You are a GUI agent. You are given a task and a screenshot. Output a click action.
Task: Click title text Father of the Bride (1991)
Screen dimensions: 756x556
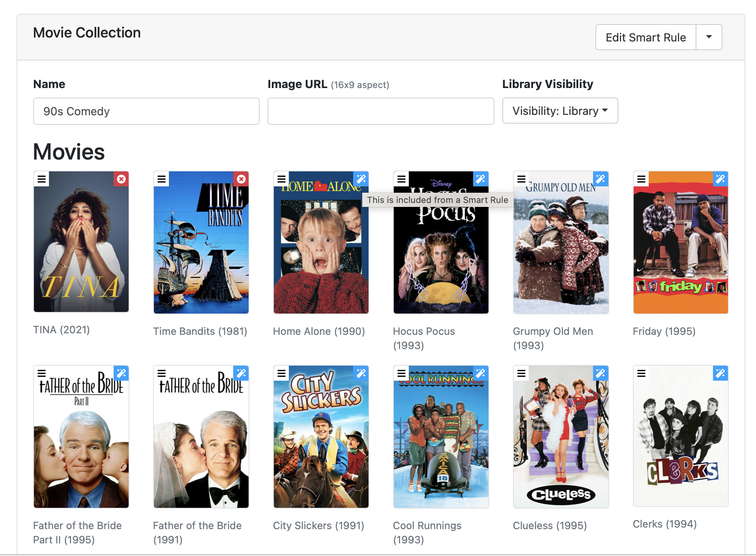point(197,533)
